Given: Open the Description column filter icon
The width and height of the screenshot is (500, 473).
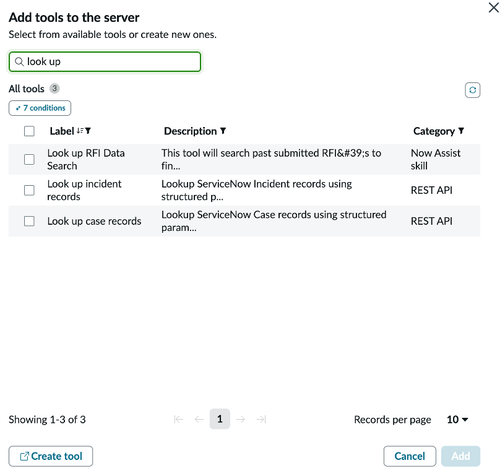Looking at the screenshot, I should (223, 131).
